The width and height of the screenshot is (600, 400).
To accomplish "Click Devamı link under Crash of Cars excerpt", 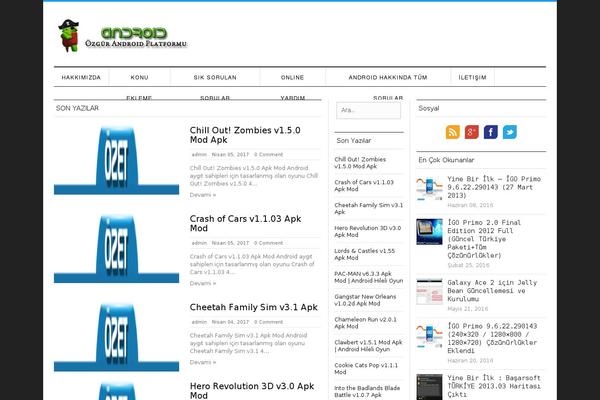I will tap(203, 283).
